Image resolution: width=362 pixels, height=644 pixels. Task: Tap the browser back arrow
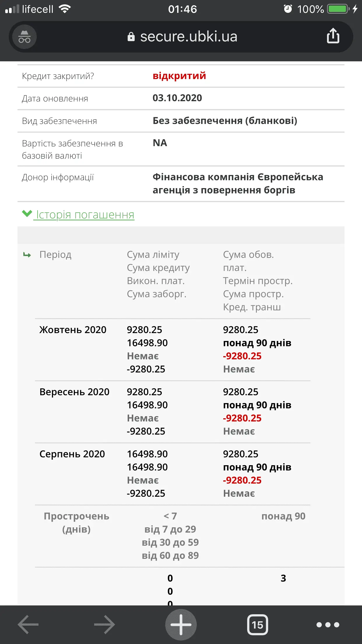click(28, 624)
